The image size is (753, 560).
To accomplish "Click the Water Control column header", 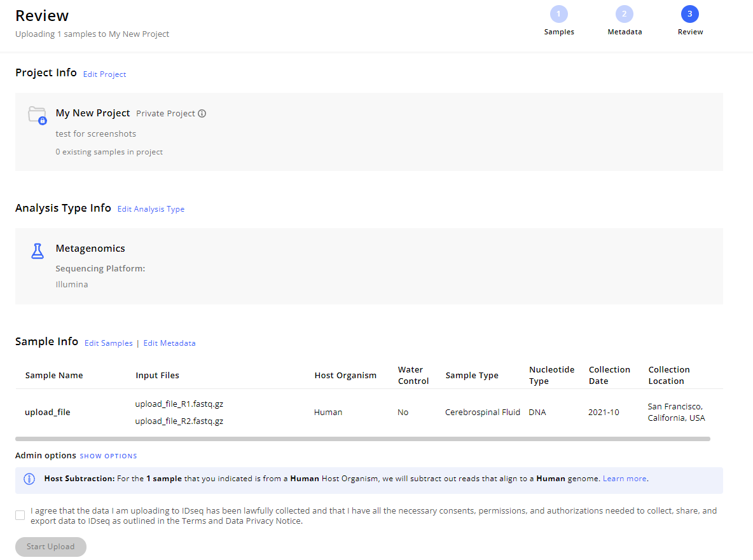I will coord(413,375).
